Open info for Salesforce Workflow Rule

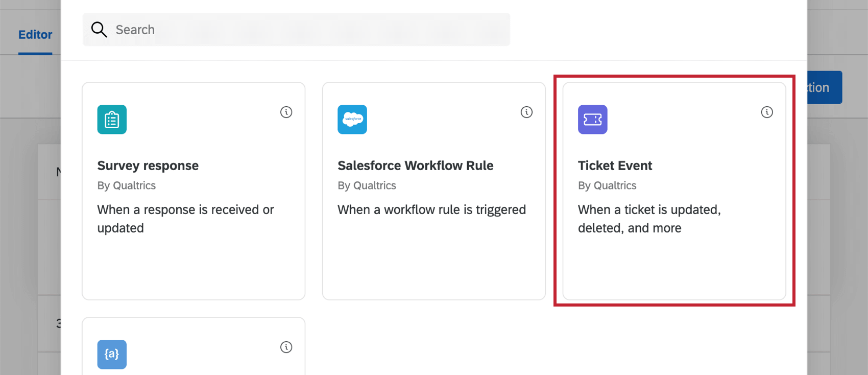pos(526,112)
